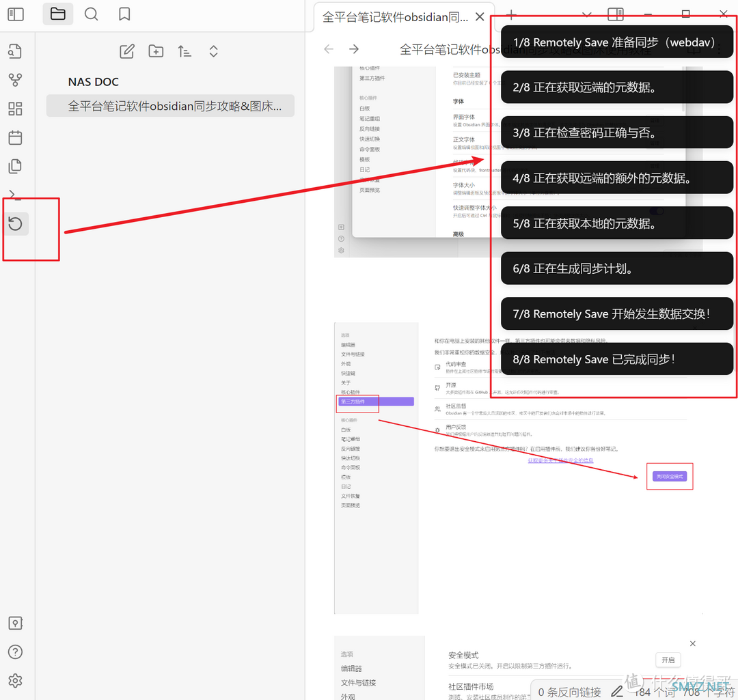Open the command palette ribbon icon
The height and width of the screenshot is (700, 738).
(x=15, y=195)
